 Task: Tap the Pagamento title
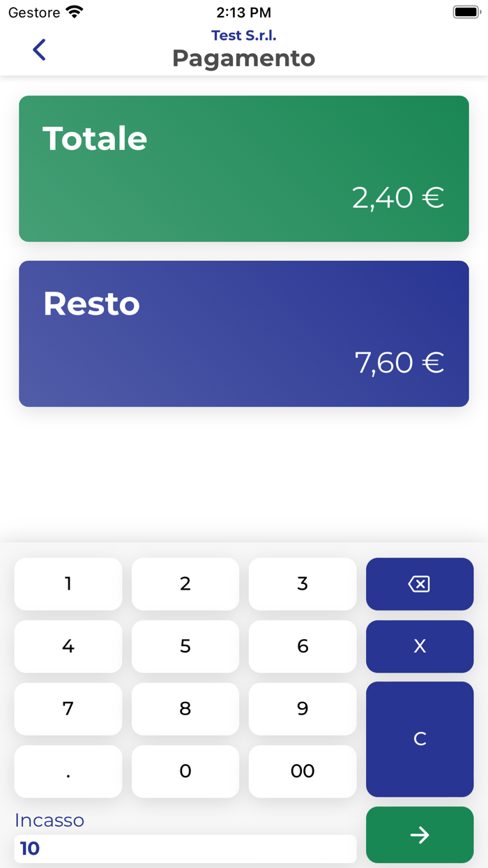pos(243,59)
